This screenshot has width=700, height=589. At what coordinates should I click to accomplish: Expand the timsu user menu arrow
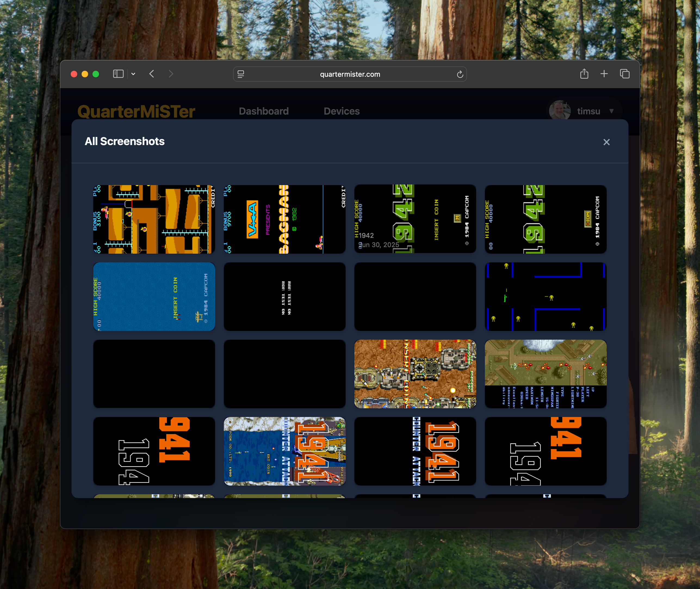pos(611,111)
